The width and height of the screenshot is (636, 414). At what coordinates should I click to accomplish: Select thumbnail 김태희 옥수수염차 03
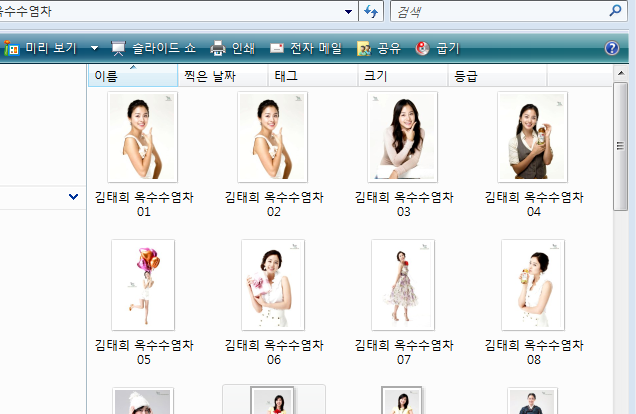402,137
